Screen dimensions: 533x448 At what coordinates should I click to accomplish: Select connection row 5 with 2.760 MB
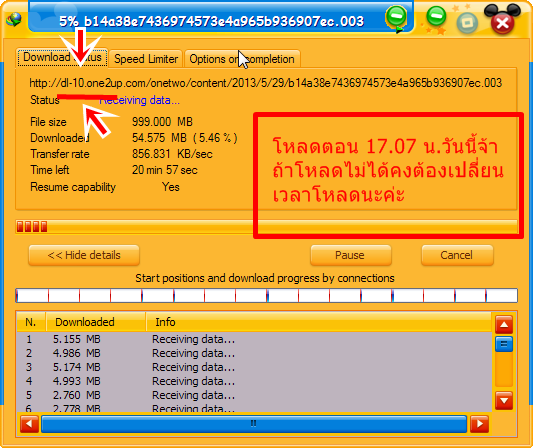[x=254, y=395]
